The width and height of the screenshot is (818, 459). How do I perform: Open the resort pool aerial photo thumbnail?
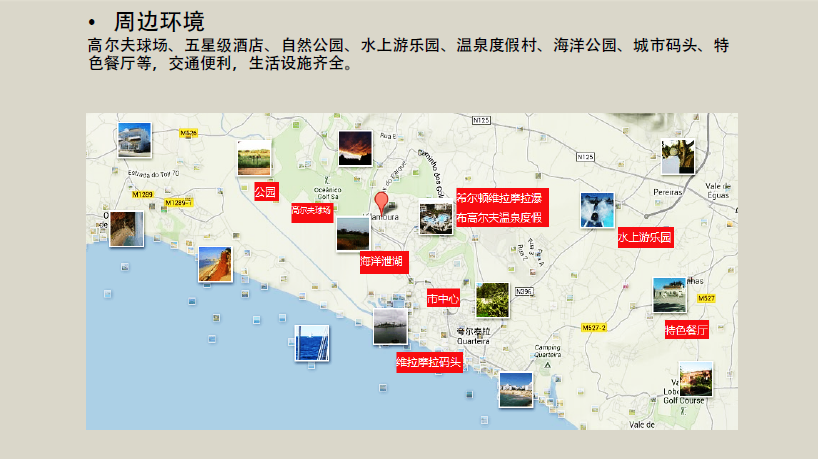[x=436, y=218]
